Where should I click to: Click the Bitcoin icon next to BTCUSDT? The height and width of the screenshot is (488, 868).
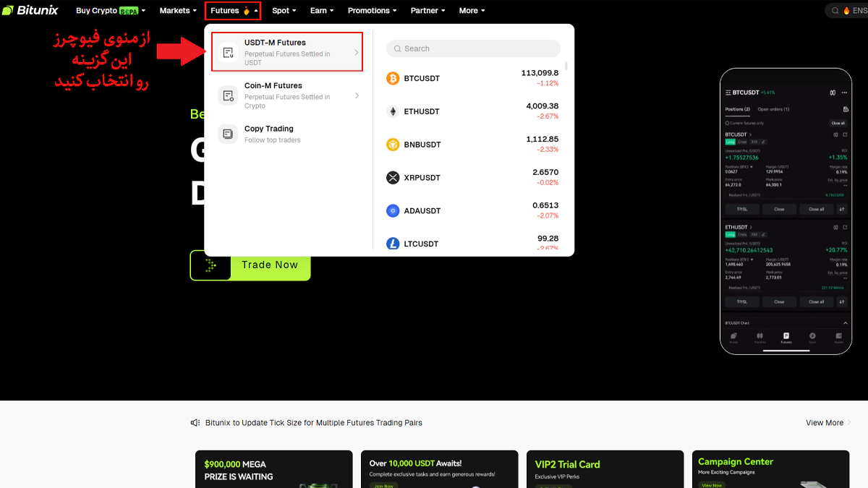coord(393,78)
